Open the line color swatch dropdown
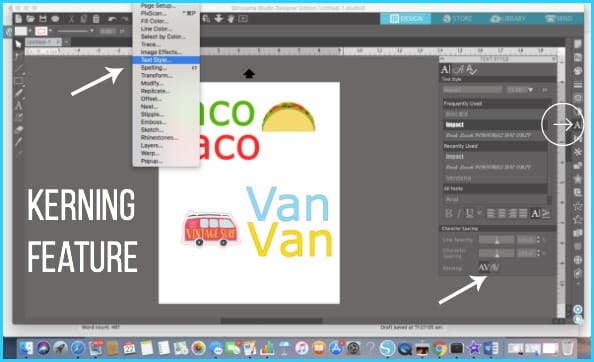594x362 pixels. click(50, 31)
